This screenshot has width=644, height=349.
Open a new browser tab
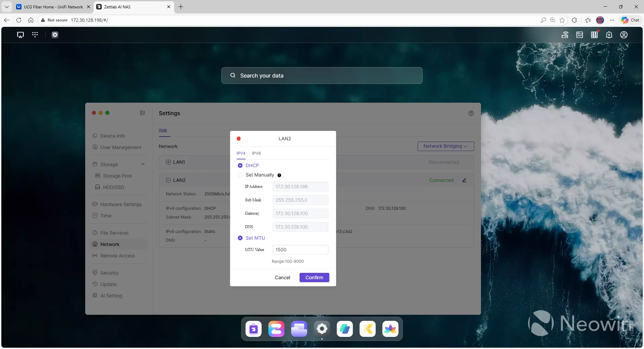[x=181, y=7]
